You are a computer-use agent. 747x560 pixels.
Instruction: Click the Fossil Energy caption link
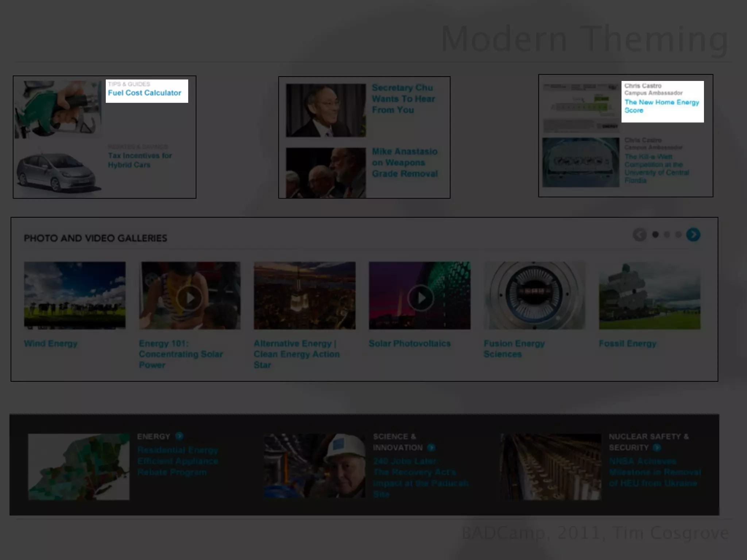(627, 343)
